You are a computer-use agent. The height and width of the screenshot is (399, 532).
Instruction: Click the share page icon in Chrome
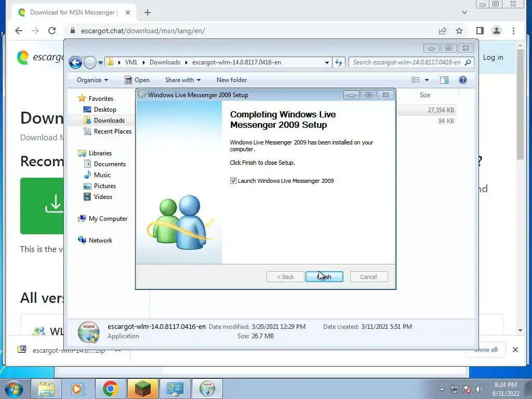click(443, 31)
